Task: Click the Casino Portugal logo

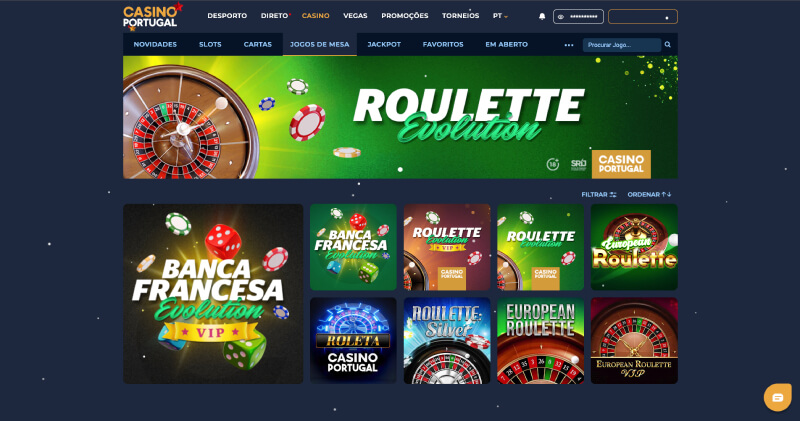Action: coord(153,17)
